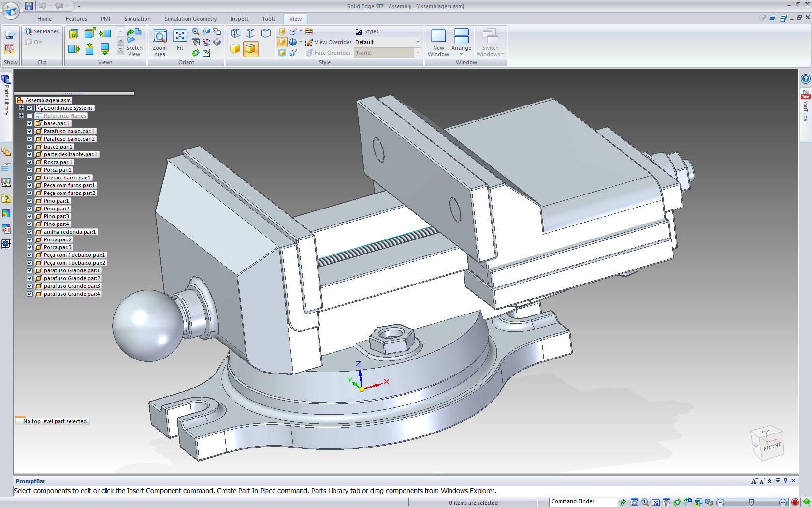This screenshot has width=812, height=508.
Task: Open the Styles dropdown showing Default
Action: point(418,42)
